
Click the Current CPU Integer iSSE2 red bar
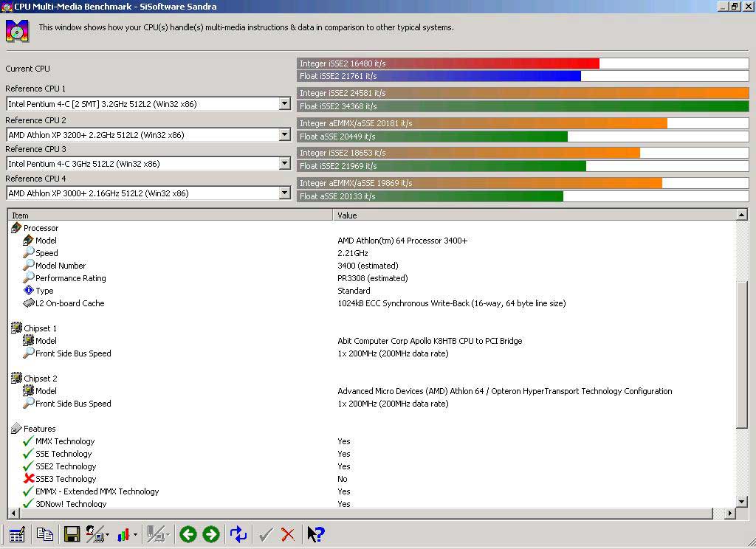[x=448, y=63]
